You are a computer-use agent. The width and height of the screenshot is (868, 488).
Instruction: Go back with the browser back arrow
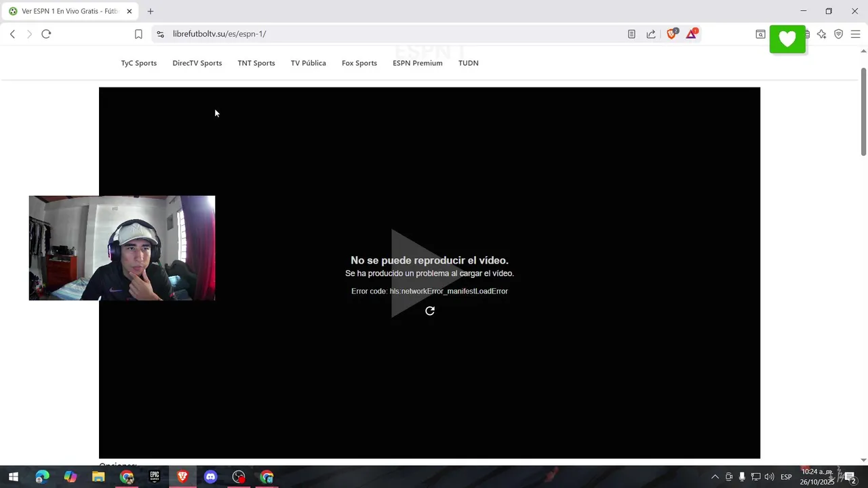click(x=12, y=34)
